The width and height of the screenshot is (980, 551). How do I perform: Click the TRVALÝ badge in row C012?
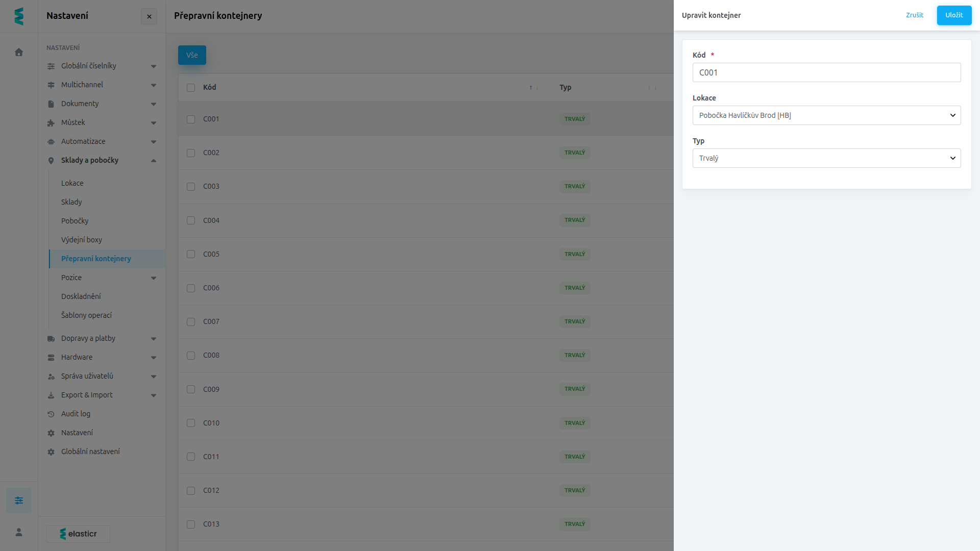click(x=575, y=490)
